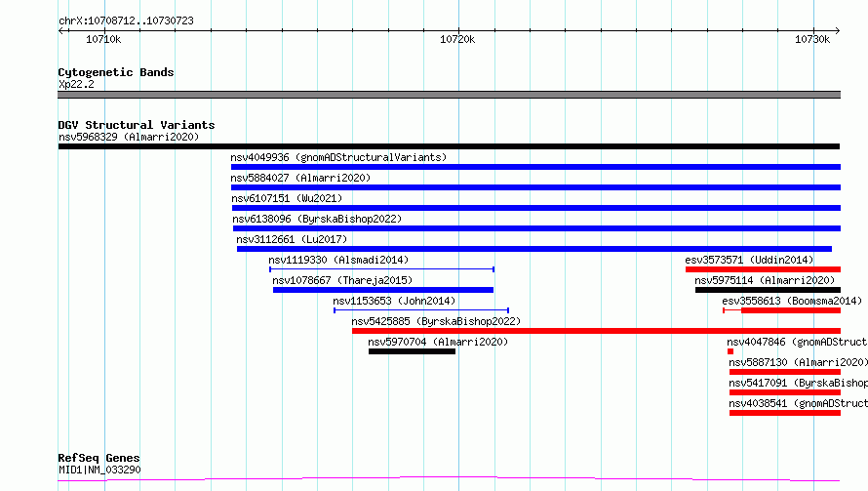The width and height of the screenshot is (868, 491).
Task: Click the 10730k ruler position label
Action: coord(812,39)
